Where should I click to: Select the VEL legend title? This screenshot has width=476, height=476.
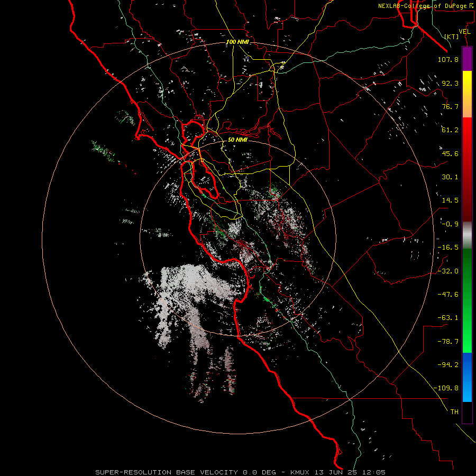pos(464,32)
